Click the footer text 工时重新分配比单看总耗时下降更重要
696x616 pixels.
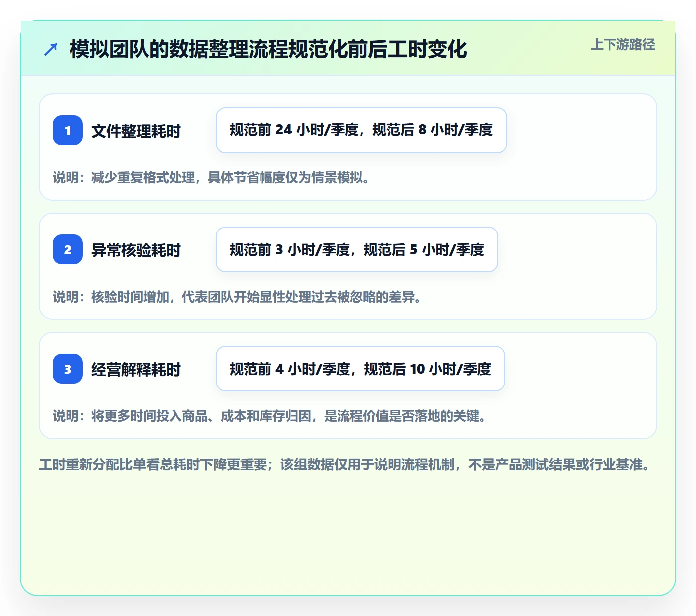(345, 464)
